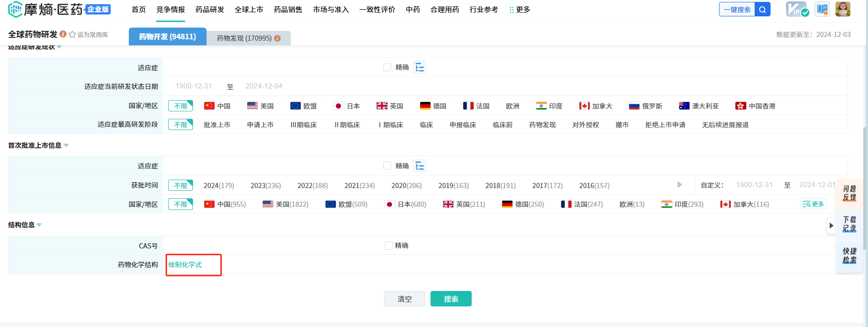The width and height of the screenshot is (868, 327).
Task: Toggle 精确 checkbox in 首次批准上市信息 indication row
Action: [387, 166]
